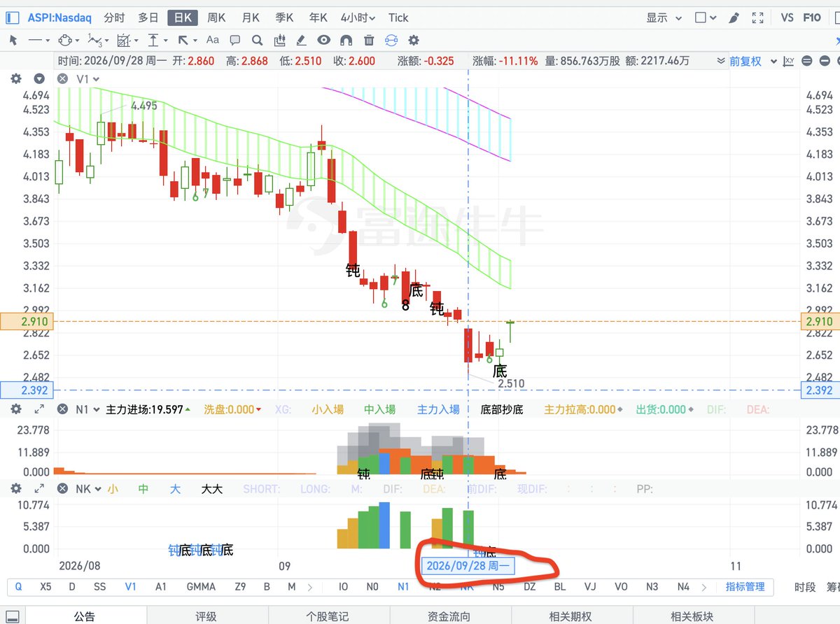Toggle the magnet snap mode

346,41
